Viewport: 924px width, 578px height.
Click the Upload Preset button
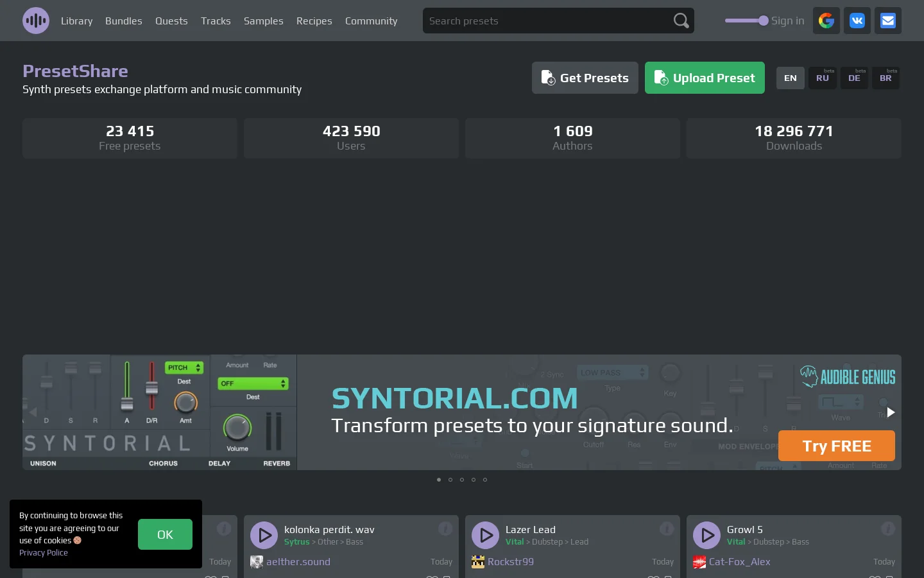coord(705,78)
